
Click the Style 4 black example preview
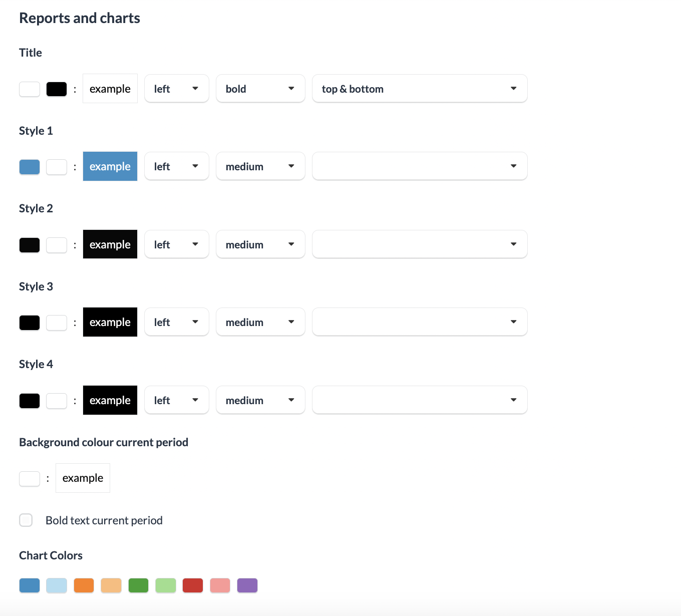(x=110, y=400)
